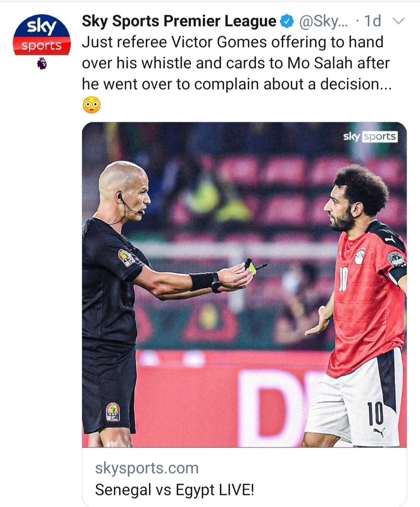Screen dimensions: 420x507
Task: Click the Puma logo on white shorts
Action: [x=378, y=432]
